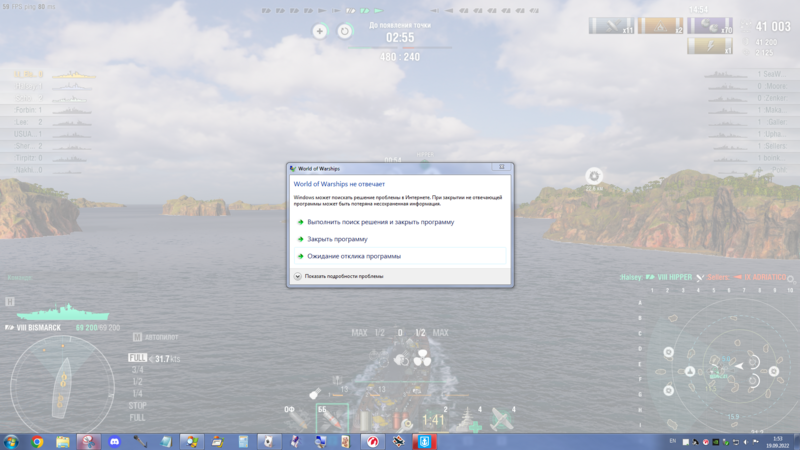This screenshot has height=450, width=800.
Task: Click the Forbin row in left team list
Action: point(47,110)
